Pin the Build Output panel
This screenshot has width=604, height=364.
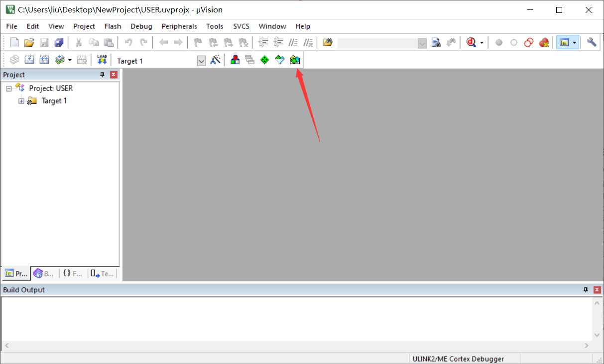point(586,289)
